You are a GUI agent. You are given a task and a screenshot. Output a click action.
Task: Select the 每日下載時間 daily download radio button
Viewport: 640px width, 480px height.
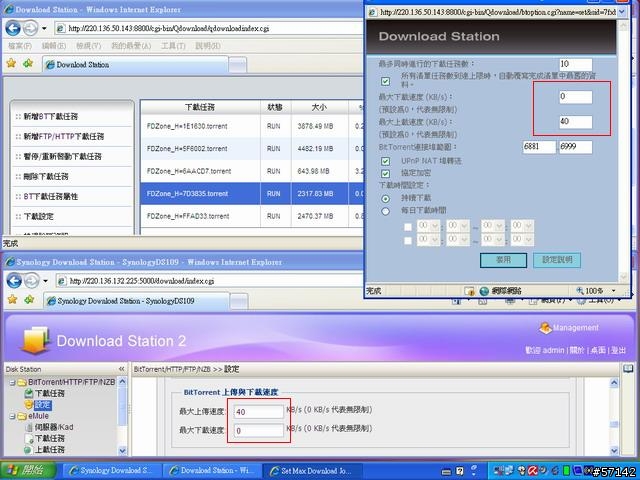click(385, 211)
